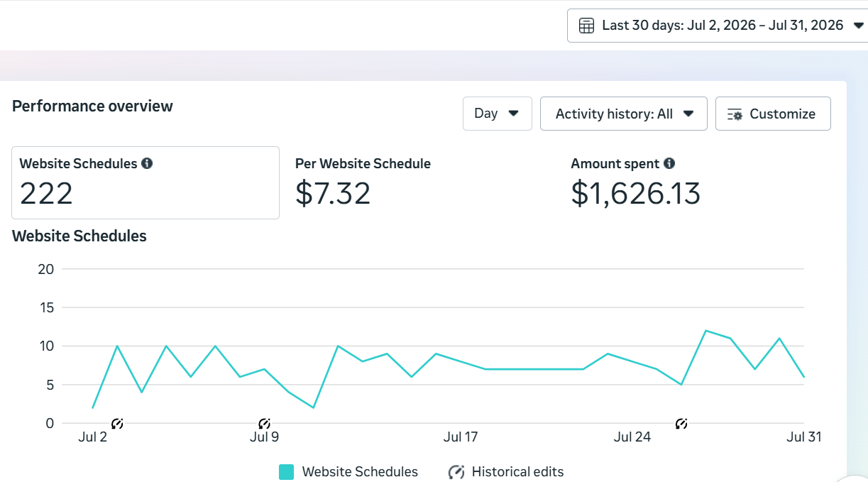The width and height of the screenshot is (868, 482).
Task: Open the Activity history: All dropdown
Action: coord(624,114)
